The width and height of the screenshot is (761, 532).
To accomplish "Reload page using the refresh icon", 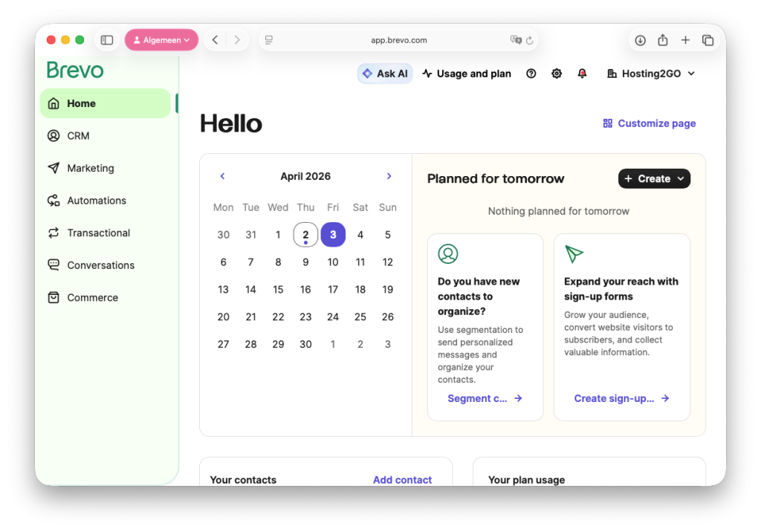I will tap(530, 40).
